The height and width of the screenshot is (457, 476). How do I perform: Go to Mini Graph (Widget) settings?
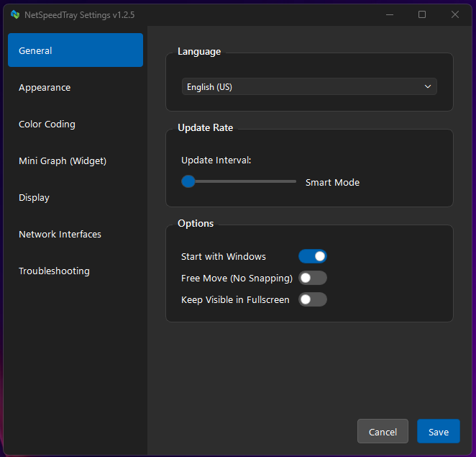75,160
